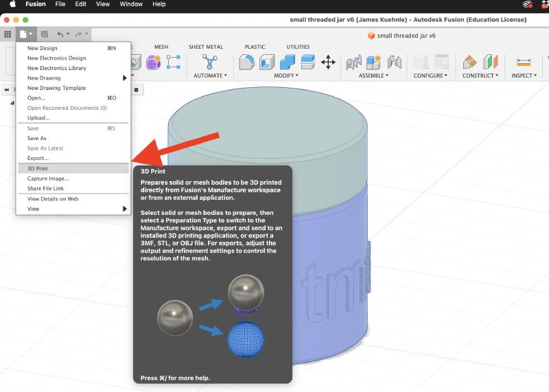Open the Apple menu
This screenshot has height=392, width=549.
[x=12, y=4]
